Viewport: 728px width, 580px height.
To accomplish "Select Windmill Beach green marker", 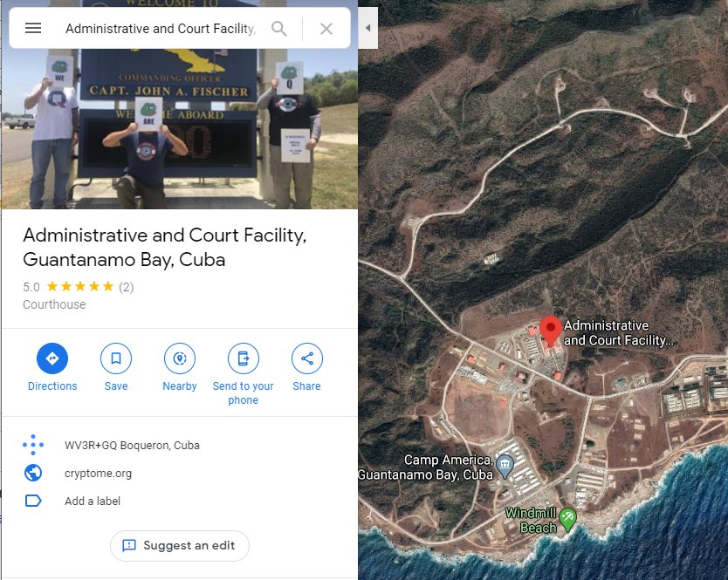I will click(x=567, y=519).
